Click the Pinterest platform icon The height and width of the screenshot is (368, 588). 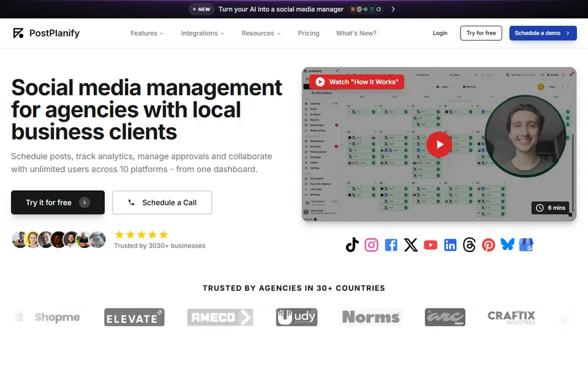(488, 245)
